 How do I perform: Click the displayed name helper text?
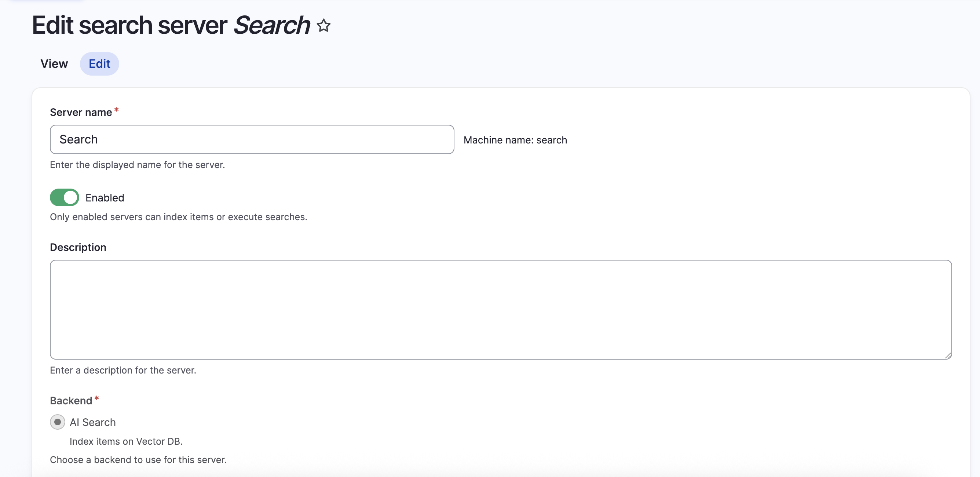point(137,165)
